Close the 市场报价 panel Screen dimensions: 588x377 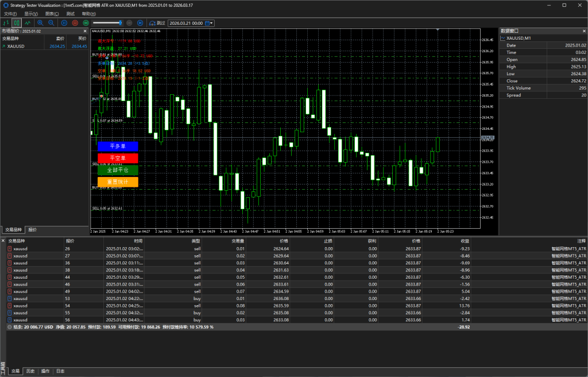click(85, 31)
